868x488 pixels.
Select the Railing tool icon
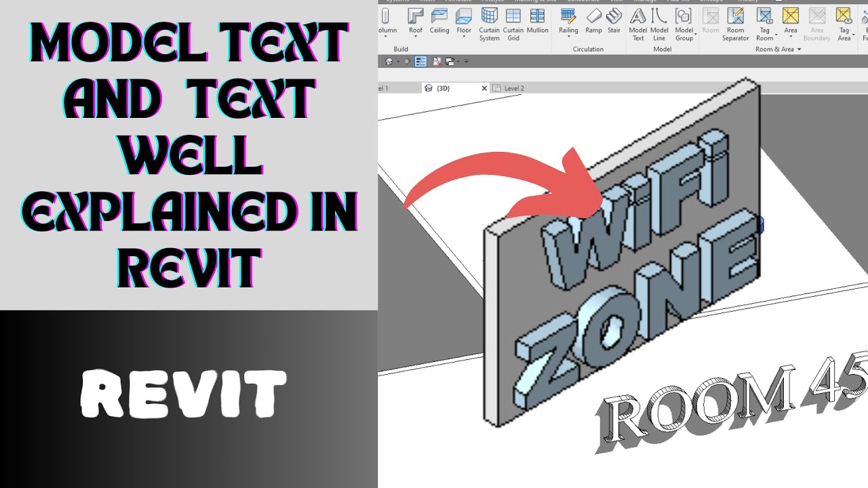(568, 16)
